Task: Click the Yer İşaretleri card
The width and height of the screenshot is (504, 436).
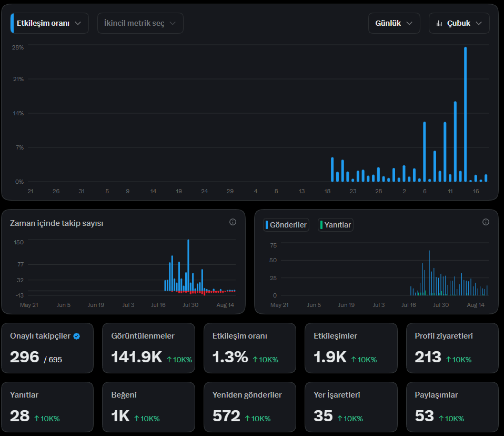Action: tap(351, 407)
